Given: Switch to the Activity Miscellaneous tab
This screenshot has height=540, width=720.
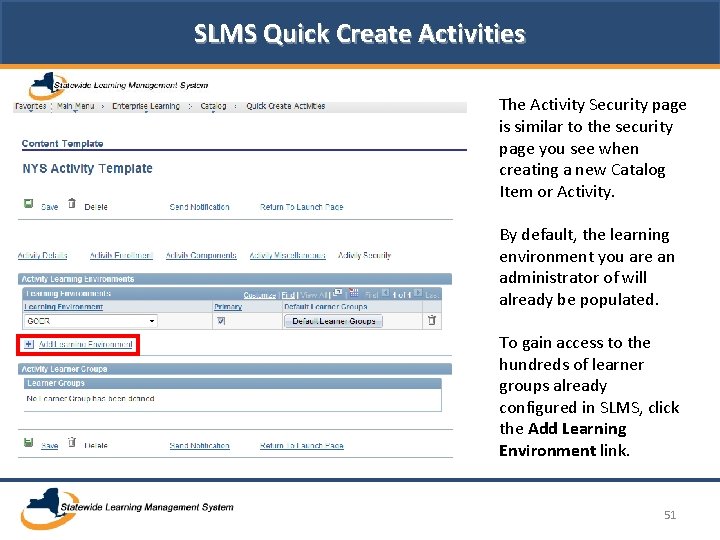Looking at the screenshot, I should click(287, 255).
